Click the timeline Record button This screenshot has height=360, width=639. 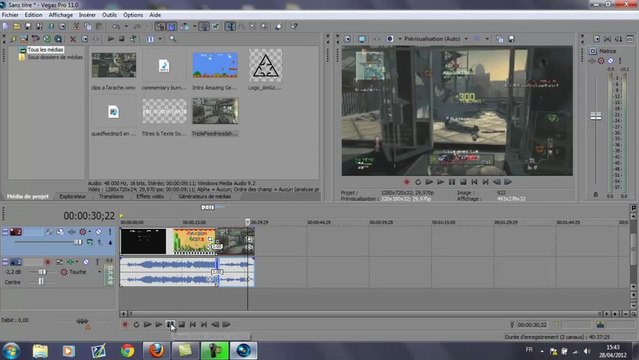tap(125, 325)
